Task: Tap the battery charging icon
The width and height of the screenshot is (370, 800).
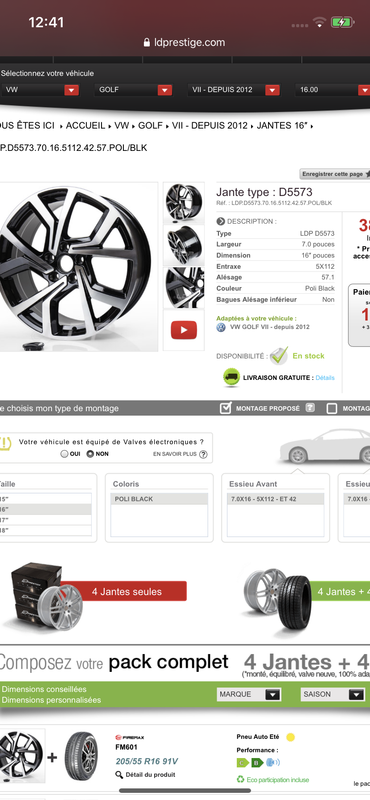Action: [x=341, y=22]
